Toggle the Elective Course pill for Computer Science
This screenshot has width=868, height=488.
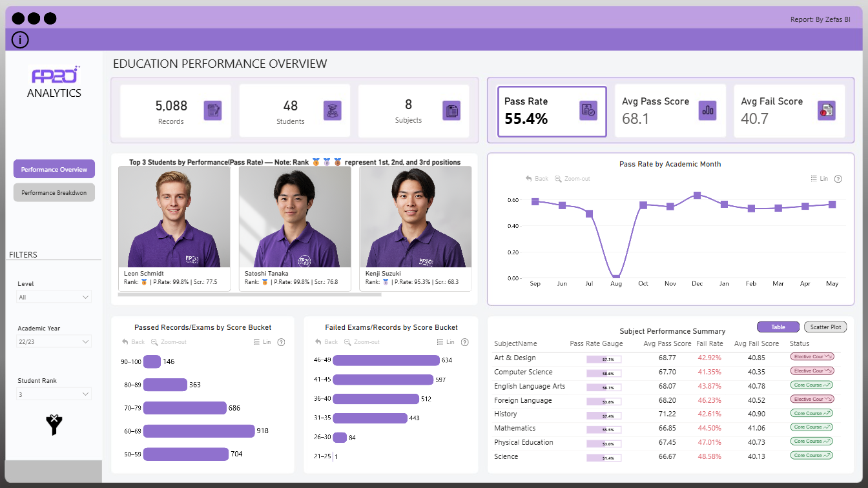point(811,371)
